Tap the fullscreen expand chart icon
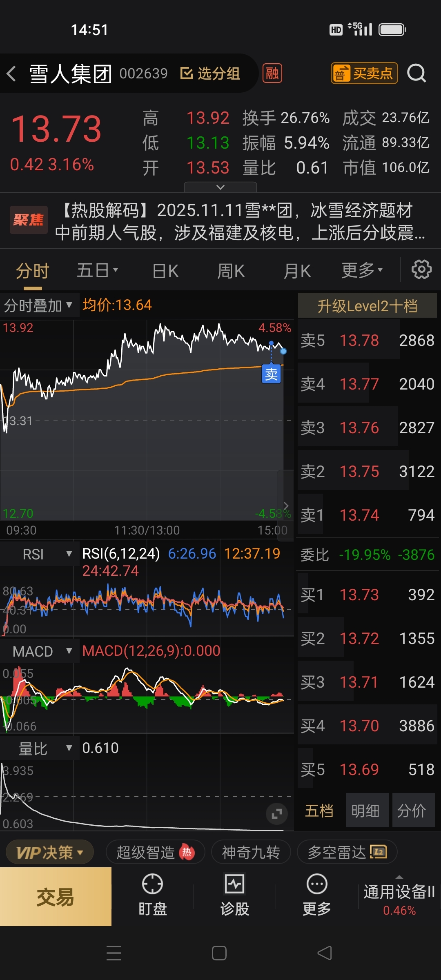This screenshot has width=441, height=980. tap(277, 814)
